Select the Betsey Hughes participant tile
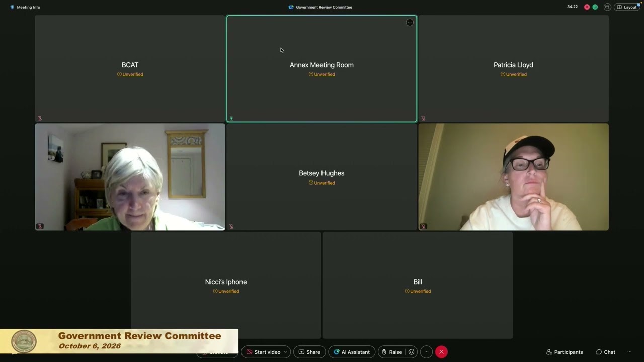 321,177
